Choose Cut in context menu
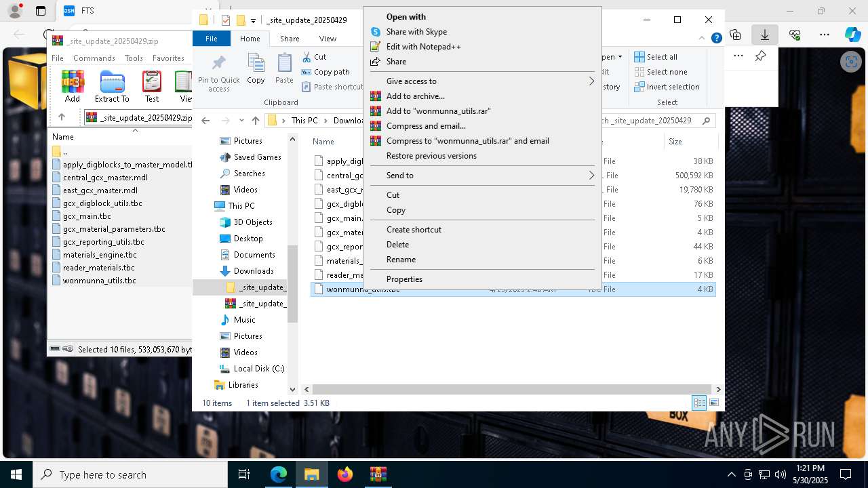 [x=482, y=195]
